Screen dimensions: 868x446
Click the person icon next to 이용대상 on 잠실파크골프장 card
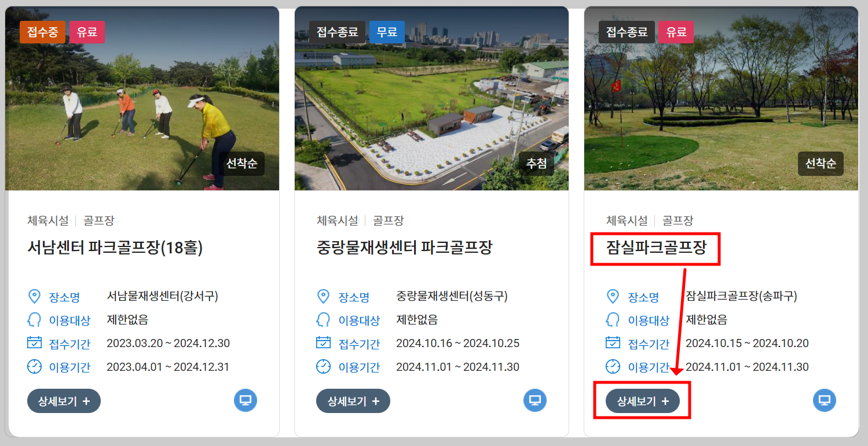(x=613, y=319)
